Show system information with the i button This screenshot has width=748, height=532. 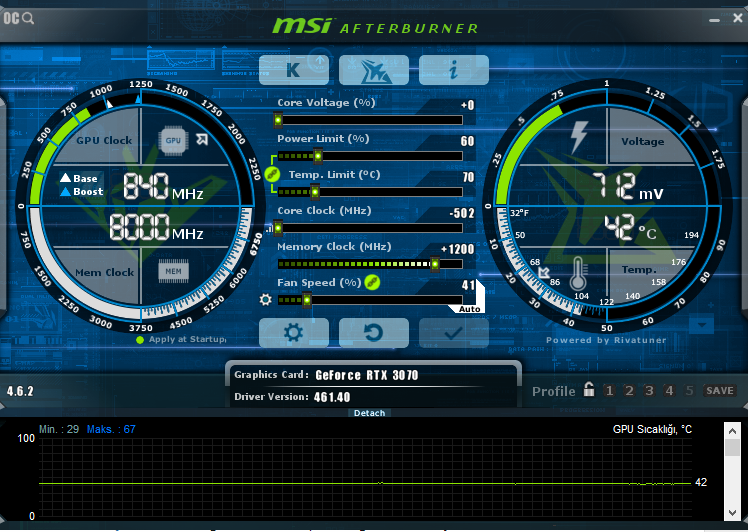(454, 70)
